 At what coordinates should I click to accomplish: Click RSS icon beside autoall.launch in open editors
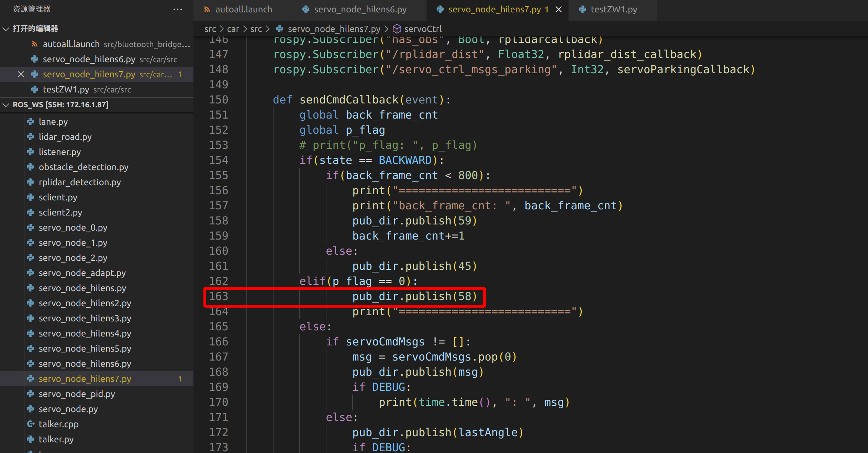[x=34, y=44]
